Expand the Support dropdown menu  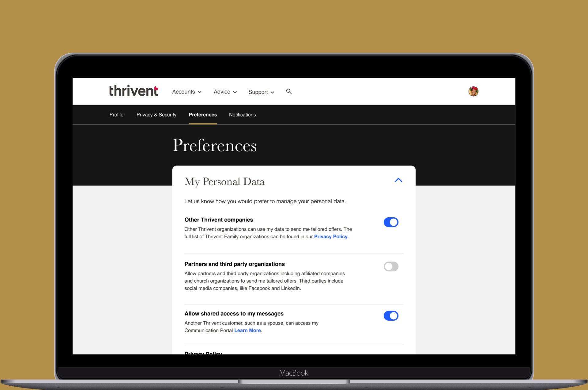point(261,92)
